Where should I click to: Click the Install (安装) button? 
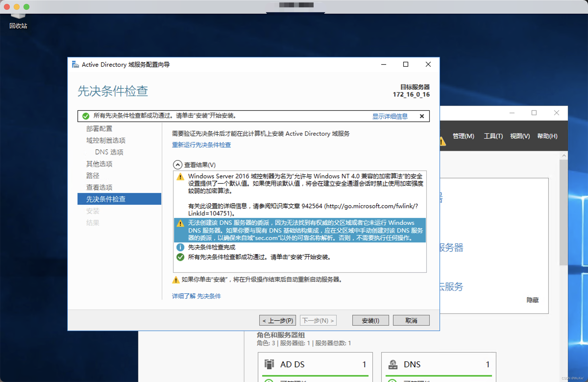click(x=370, y=320)
